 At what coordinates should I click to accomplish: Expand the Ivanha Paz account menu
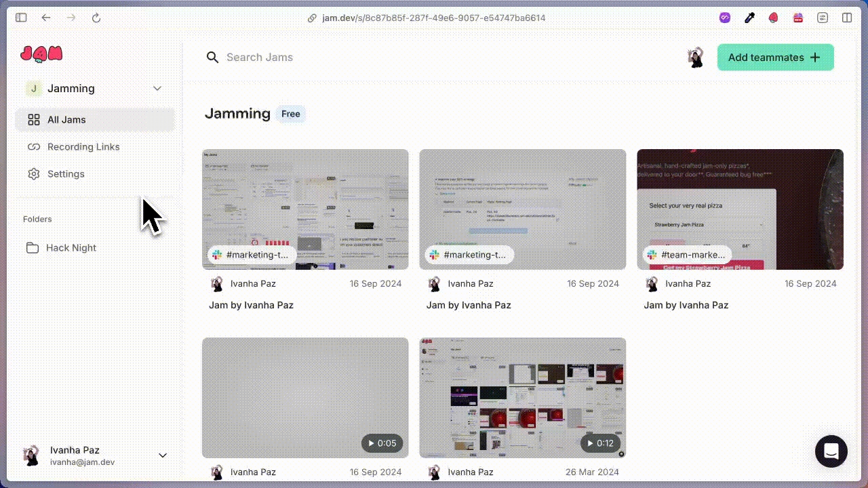[162, 455]
